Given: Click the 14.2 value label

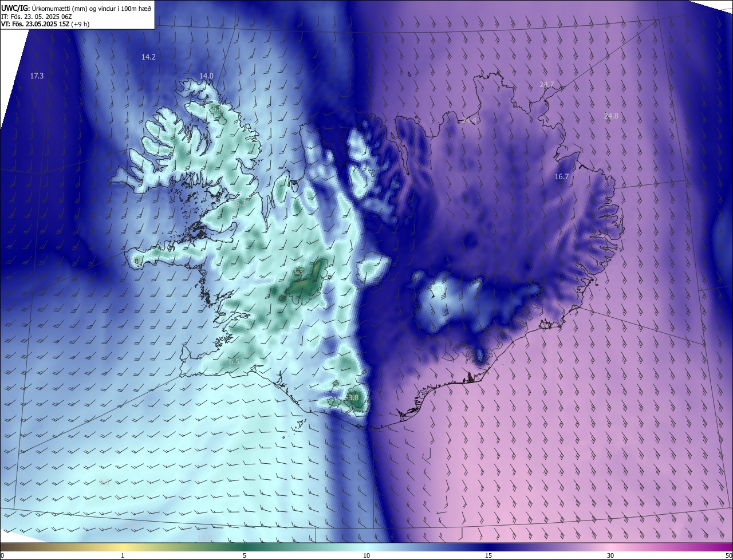Looking at the screenshot, I should click(x=148, y=57).
